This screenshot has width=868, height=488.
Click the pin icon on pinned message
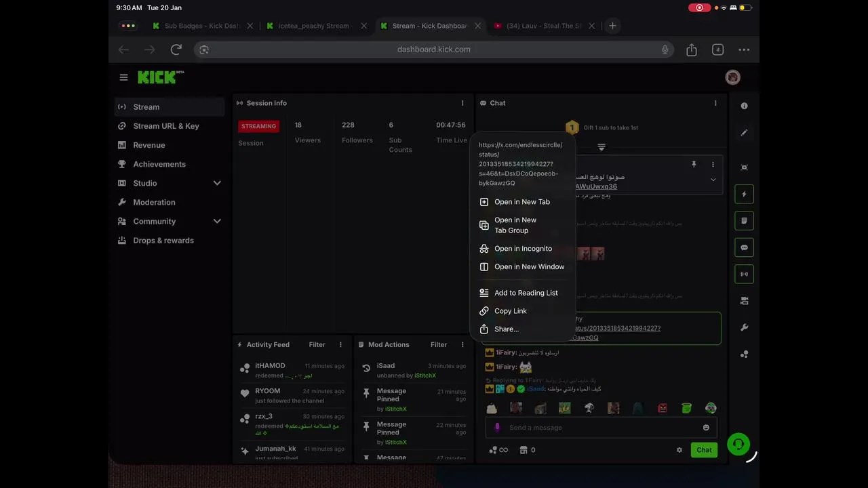point(694,165)
